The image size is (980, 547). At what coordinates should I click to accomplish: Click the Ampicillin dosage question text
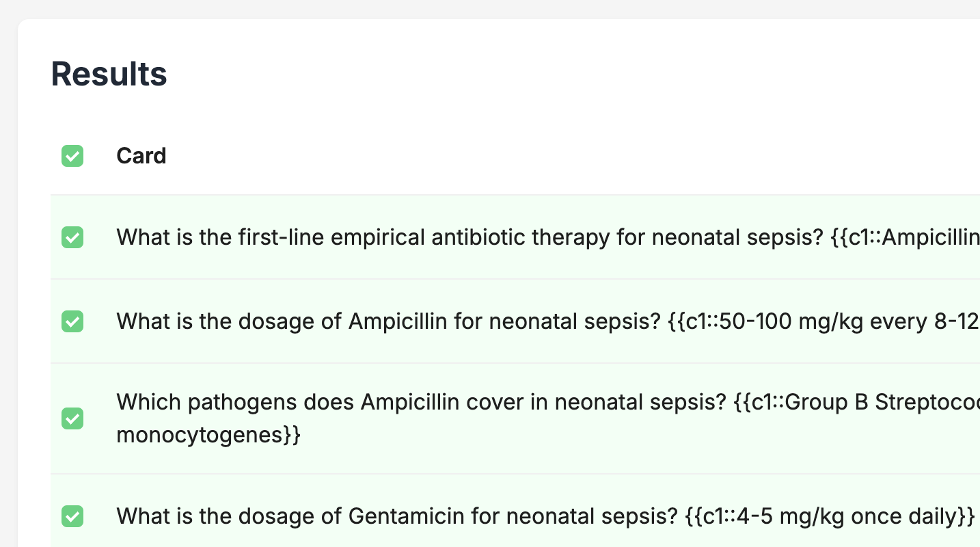coord(388,321)
